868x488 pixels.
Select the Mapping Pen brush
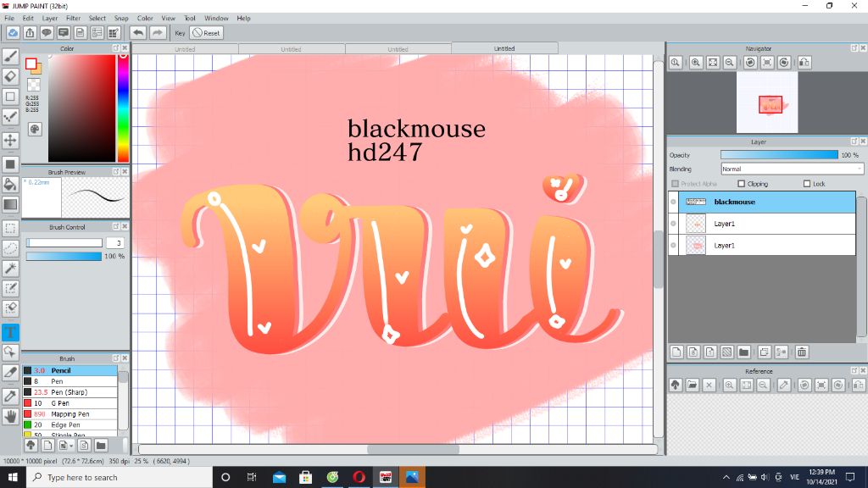click(70, 413)
